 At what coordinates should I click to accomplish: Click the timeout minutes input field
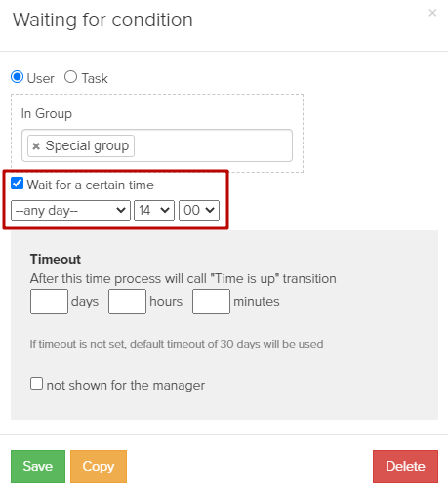tap(211, 302)
